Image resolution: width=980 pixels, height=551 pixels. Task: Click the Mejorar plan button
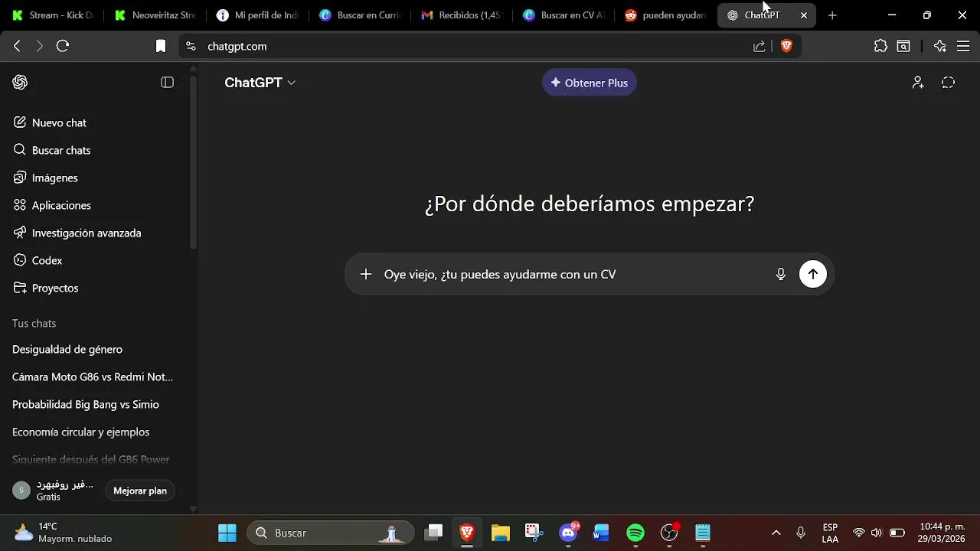(140, 491)
